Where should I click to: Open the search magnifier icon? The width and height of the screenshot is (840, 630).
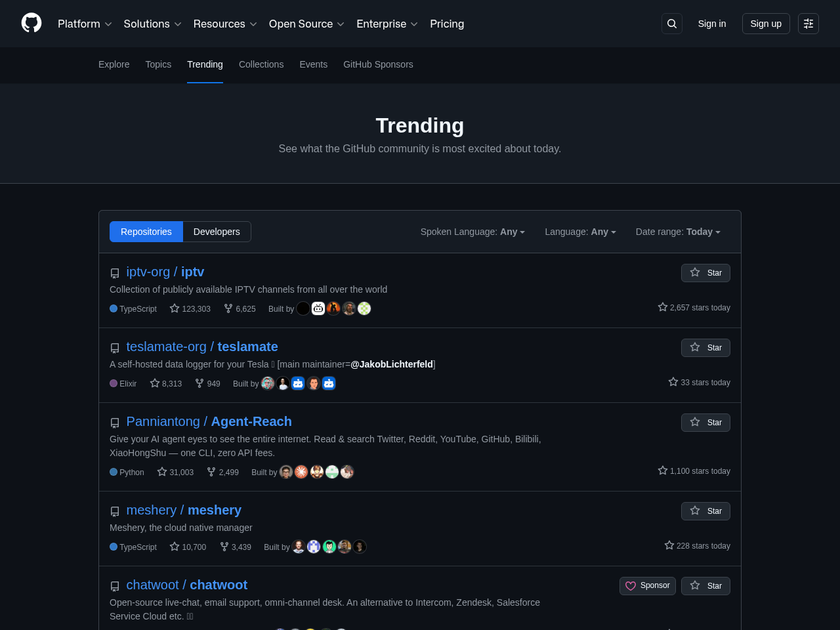[x=672, y=24]
